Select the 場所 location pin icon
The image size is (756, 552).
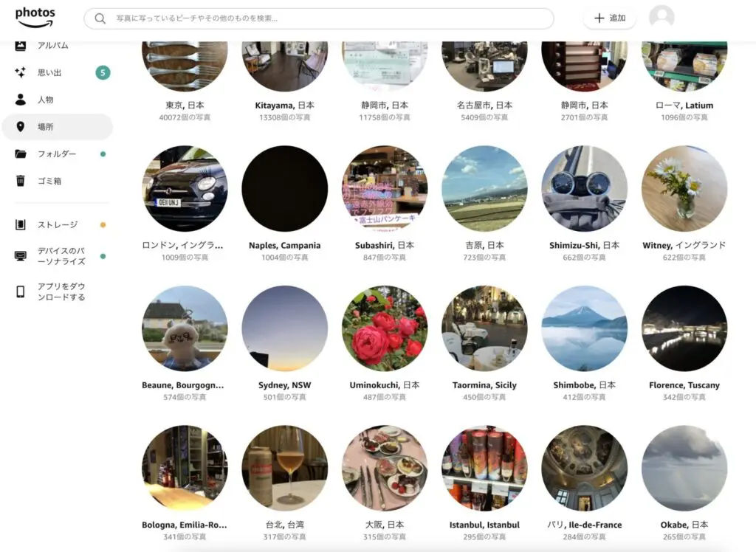[20, 127]
